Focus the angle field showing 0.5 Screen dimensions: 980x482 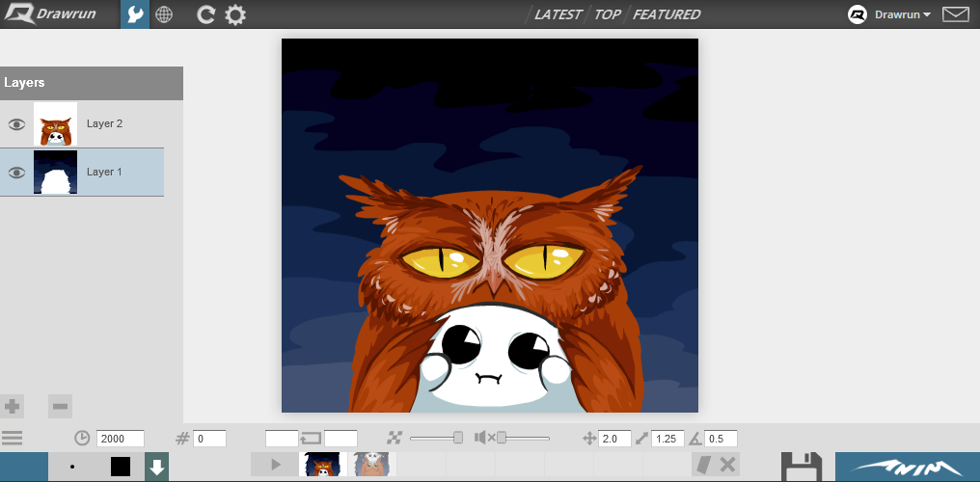point(721,439)
